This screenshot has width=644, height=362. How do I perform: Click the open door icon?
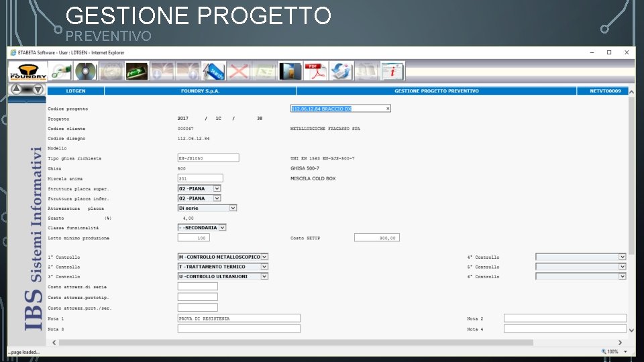(x=290, y=71)
